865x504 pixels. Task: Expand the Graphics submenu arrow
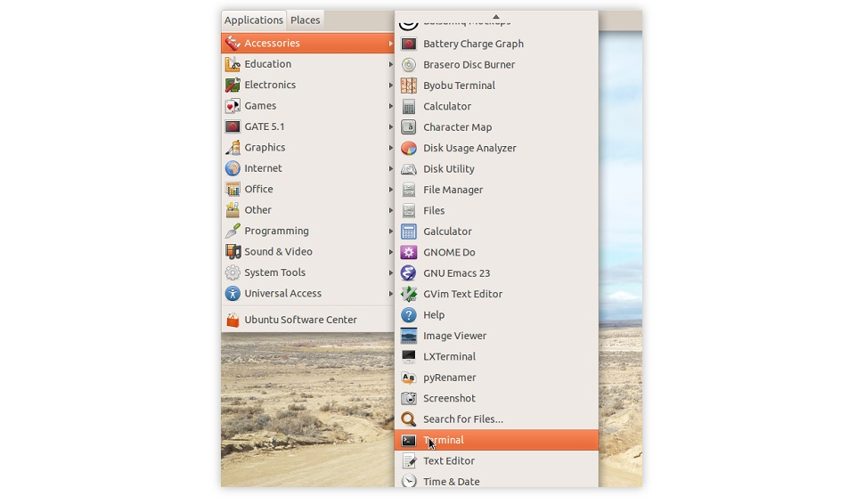click(390, 148)
